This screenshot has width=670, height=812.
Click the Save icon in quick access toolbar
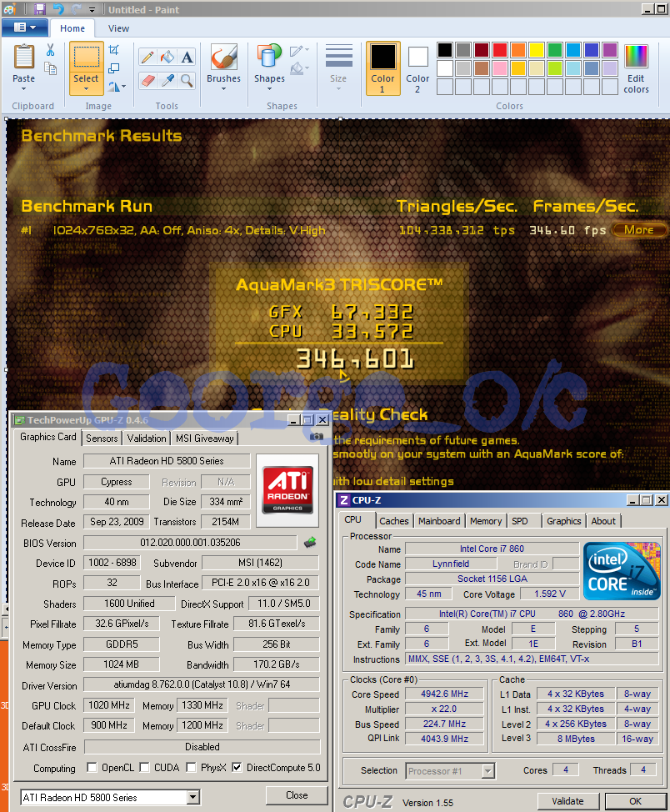pos(40,9)
